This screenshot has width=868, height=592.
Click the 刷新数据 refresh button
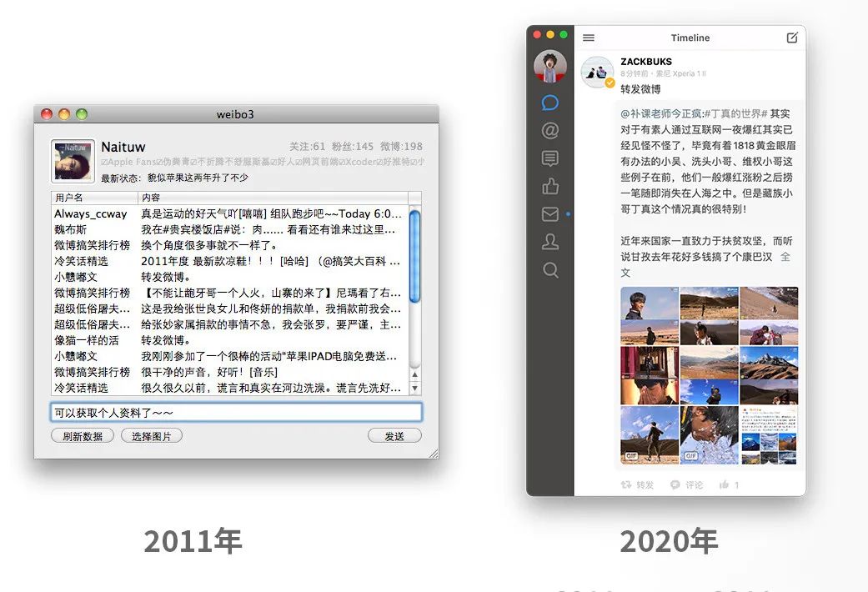pos(83,436)
